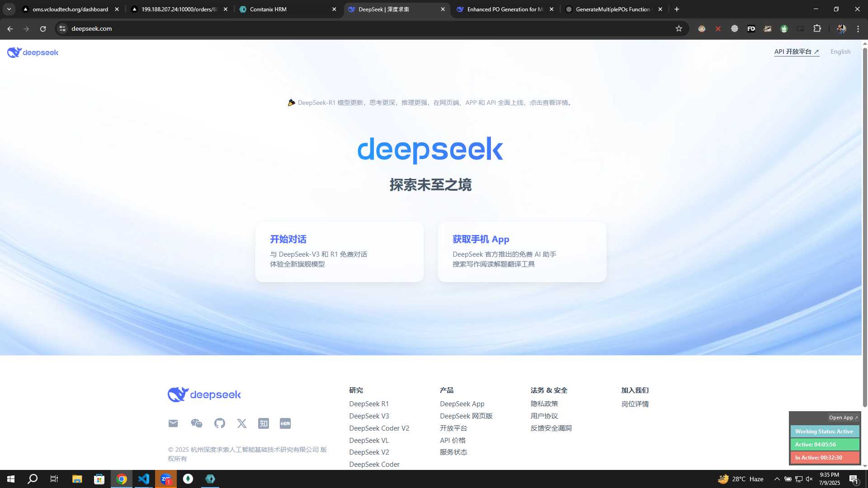868x488 pixels.
Task: Open the DeepSeek R1 research link
Action: pos(369,404)
